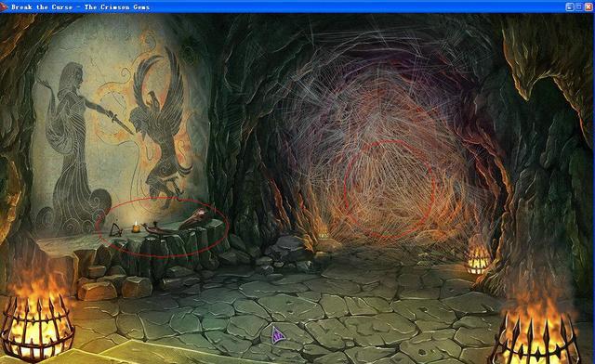Click the Break the Curse title bar text
This screenshot has height=364, width=595.
[81, 6]
